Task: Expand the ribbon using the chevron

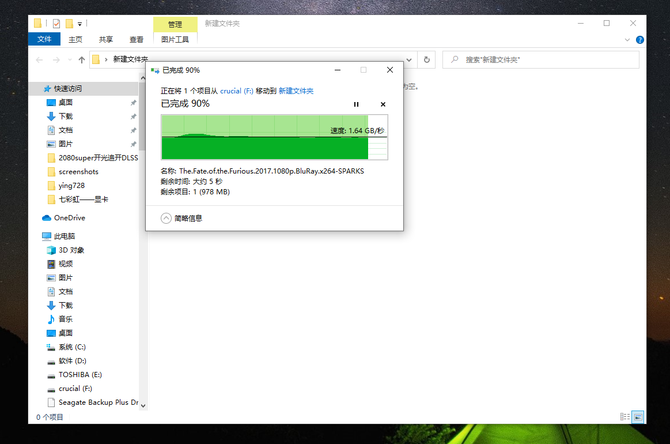Action: pos(627,40)
